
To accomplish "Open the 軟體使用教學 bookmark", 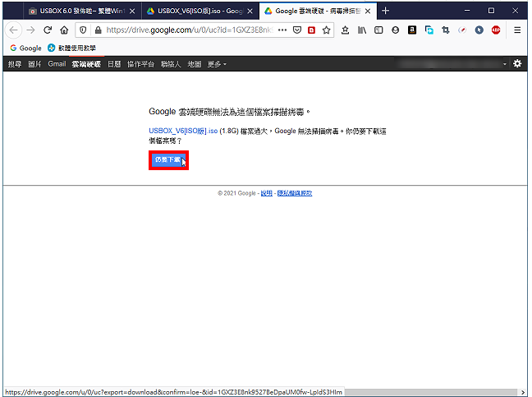I will click(x=72, y=48).
